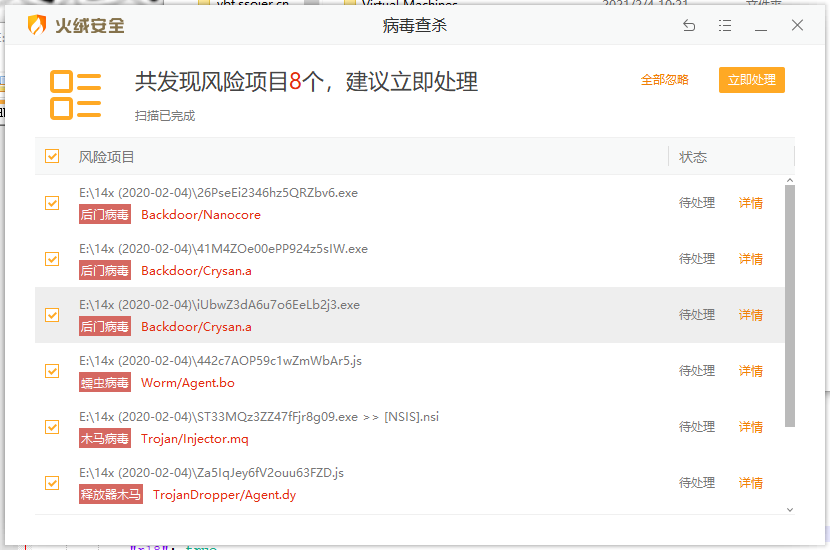Viewport: 830px width, 550px height.
Task: Click the Trojan/Injector.mq threat name
Action: pyautogui.click(x=195, y=439)
